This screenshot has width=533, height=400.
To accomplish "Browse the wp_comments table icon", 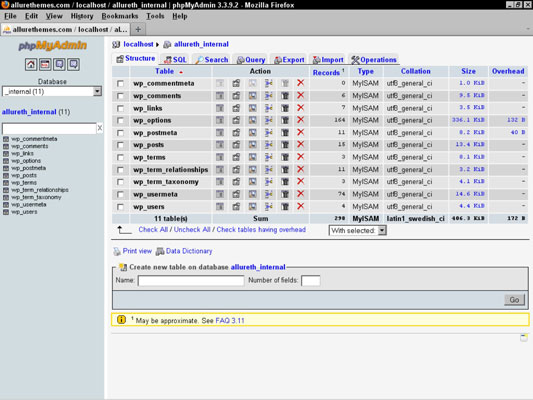I will click(x=220, y=95).
